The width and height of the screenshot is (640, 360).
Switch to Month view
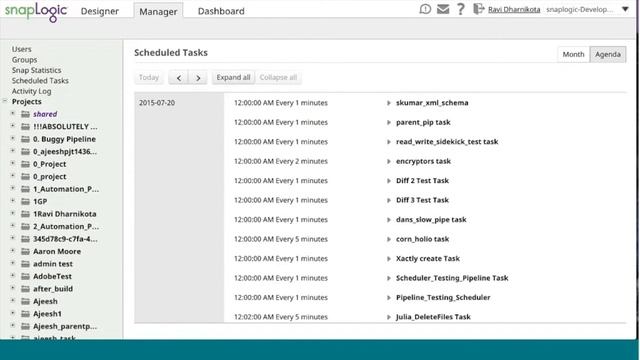[573, 54]
